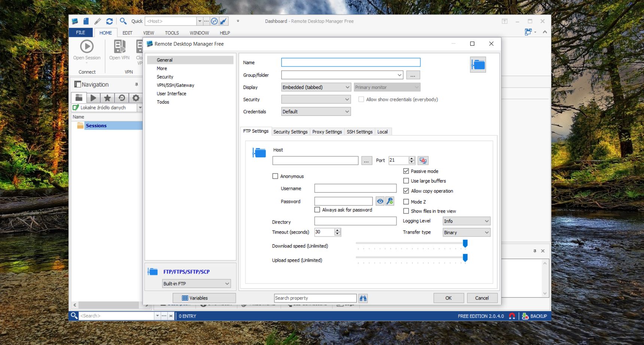644x345 pixels.
Task: Click the New Entry document icon in quick toolbar
Action: (x=86, y=21)
